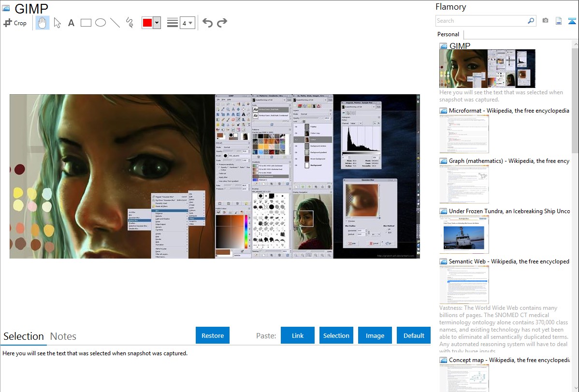This screenshot has width=579, height=392.
Task: Click the icon beside GIMP in the Personal list
Action: pos(443,46)
